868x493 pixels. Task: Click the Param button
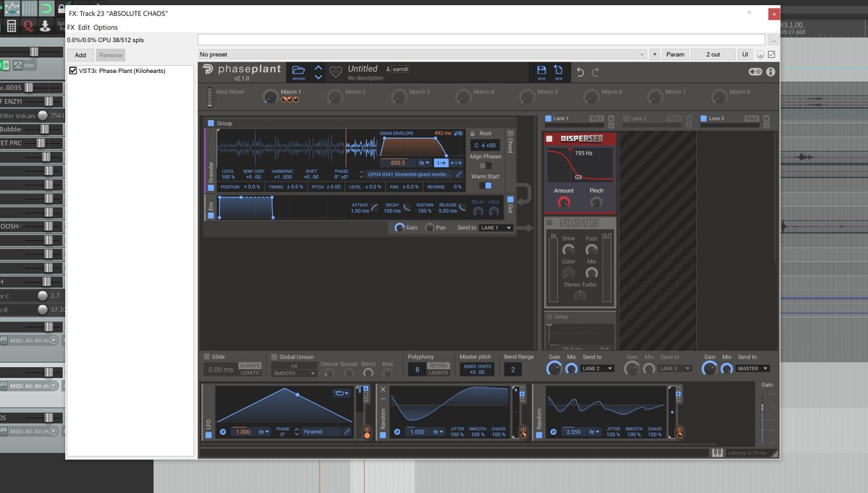tap(675, 54)
